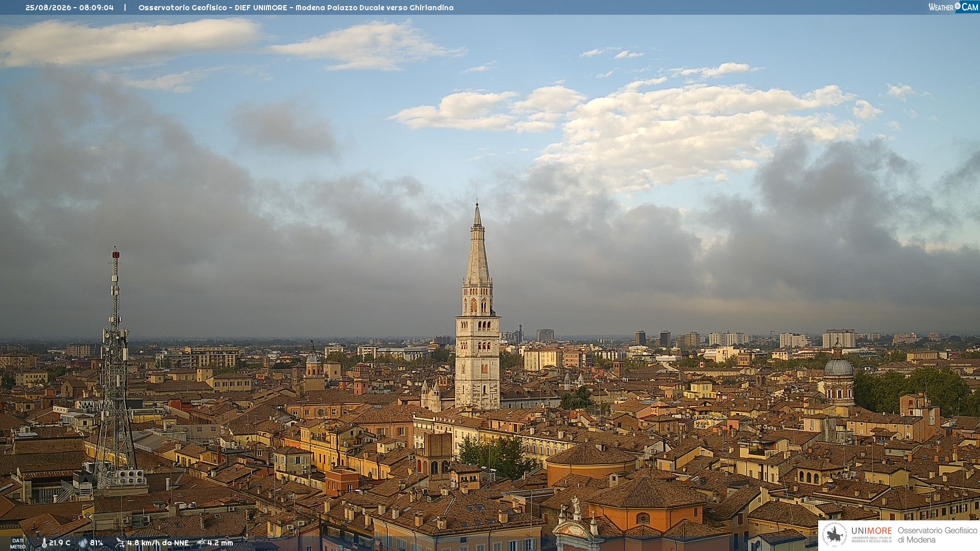This screenshot has width=980, height=551.
Task: Click the Ghirlandina tower spire
Action: [x=477, y=244]
